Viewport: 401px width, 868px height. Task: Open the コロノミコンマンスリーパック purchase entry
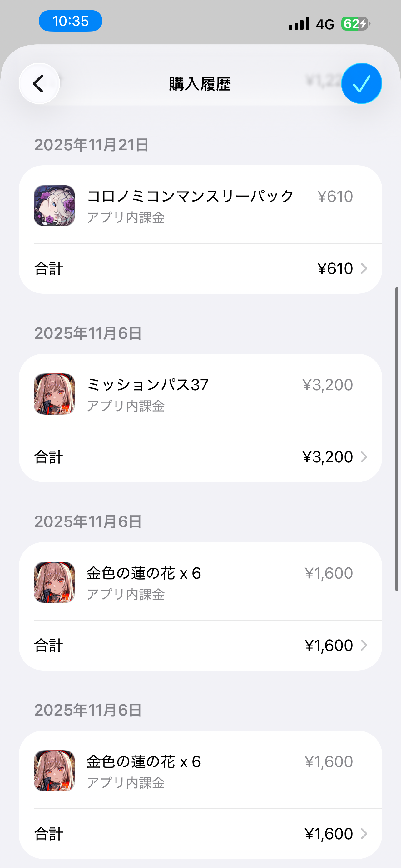(190, 205)
